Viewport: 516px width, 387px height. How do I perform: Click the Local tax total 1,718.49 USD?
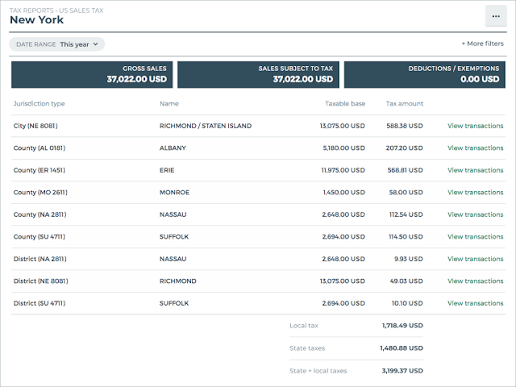pyautogui.click(x=402, y=325)
